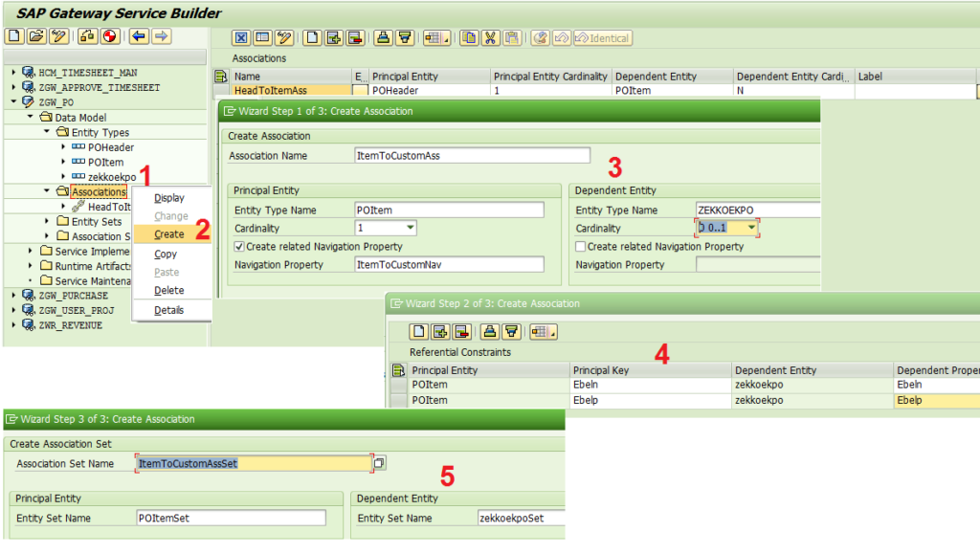Click the Copy icon in Associations toolbar
980x554 pixels.
469,38
